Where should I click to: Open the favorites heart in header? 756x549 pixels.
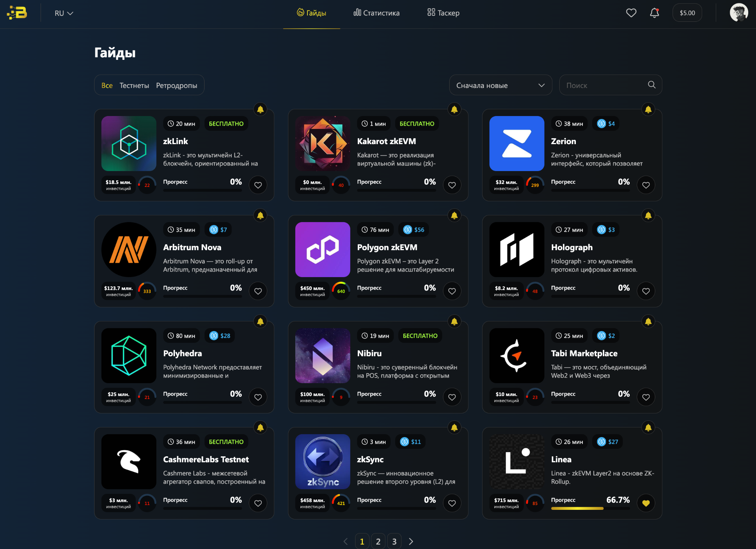click(631, 13)
